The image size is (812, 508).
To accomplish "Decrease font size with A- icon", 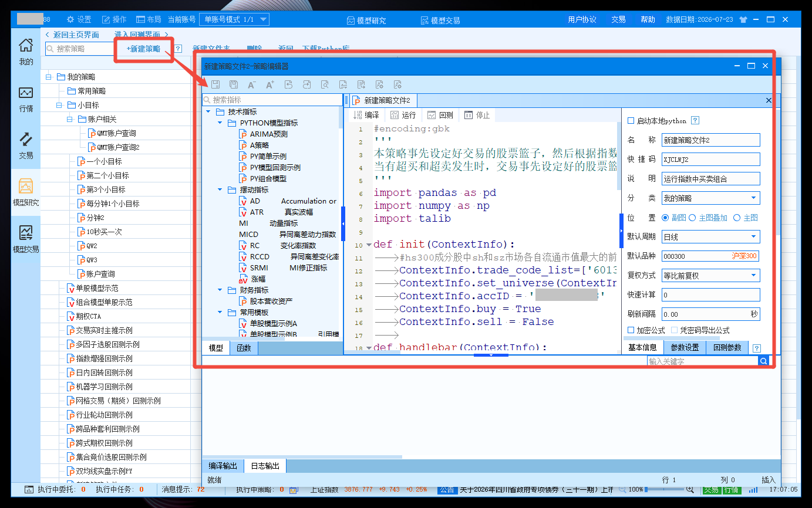I will 252,84.
